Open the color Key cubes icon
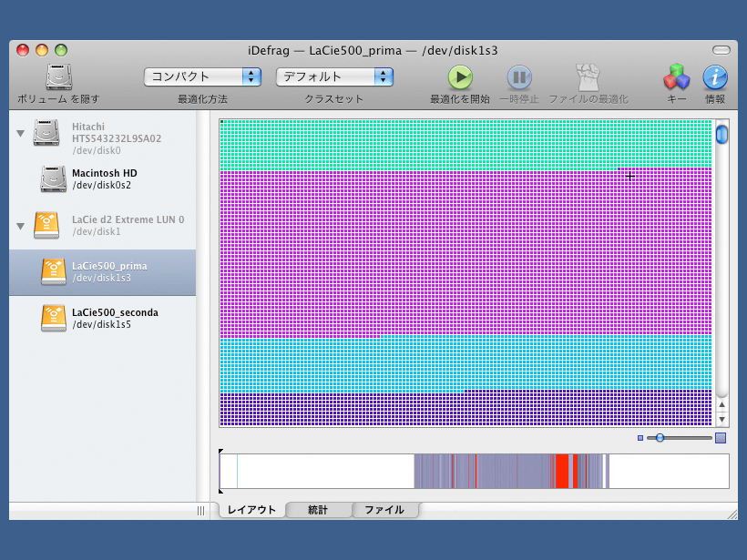 pyautogui.click(x=677, y=77)
